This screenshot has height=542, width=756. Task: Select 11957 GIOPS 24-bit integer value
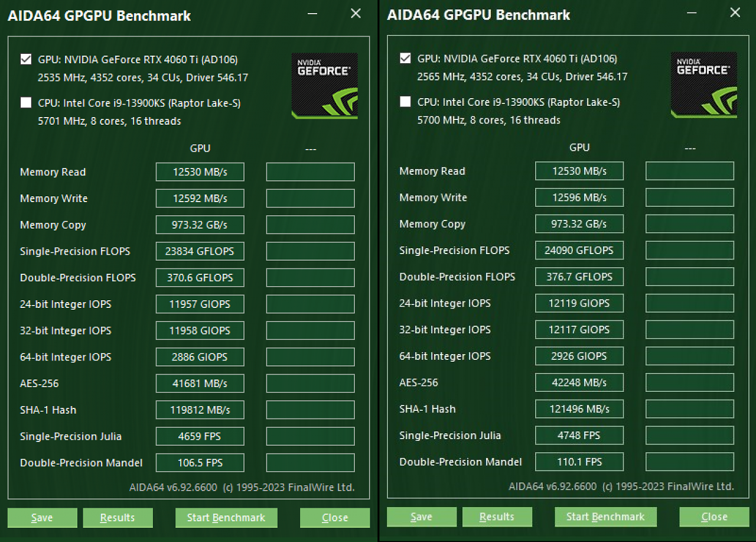tap(200, 304)
